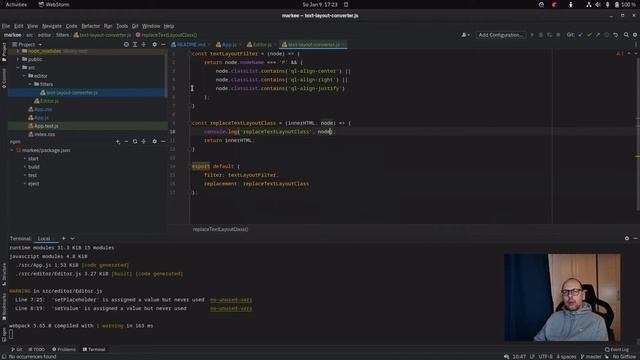Select the build npm script
640x360 pixels.
click(34, 167)
